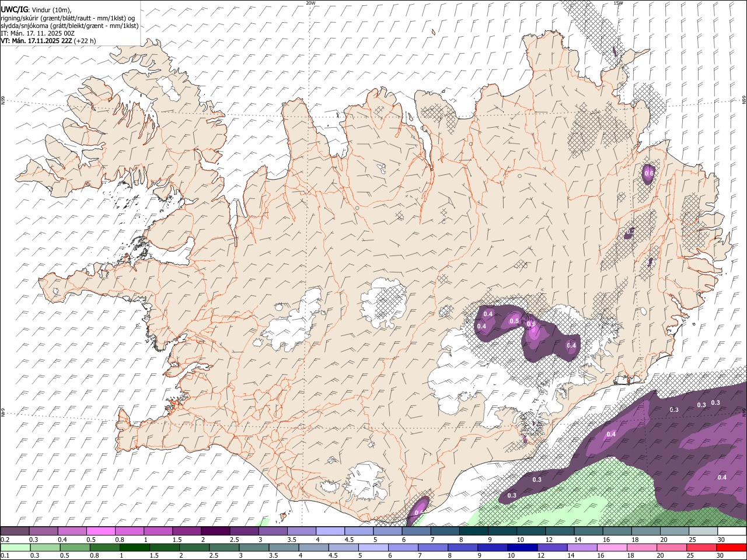Click the "0.4" value in the southeast corner offshore

pos(722,477)
